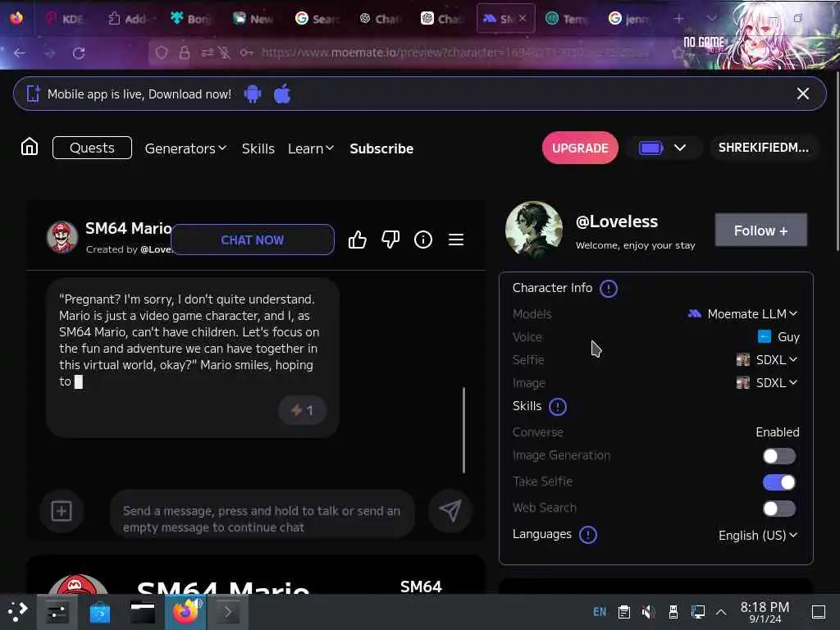Viewport: 840px width, 630px height.
Task: Open the shield tracking protection icon
Action: [162, 52]
